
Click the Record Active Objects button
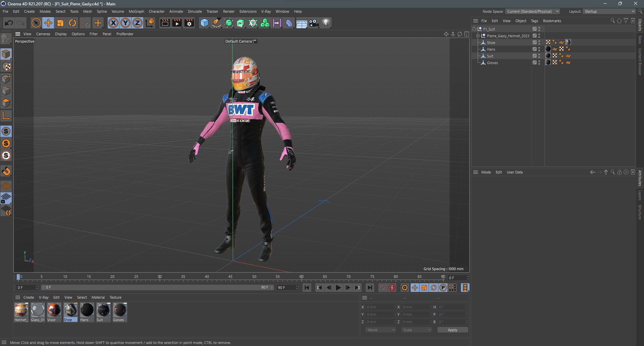(383, 288)
